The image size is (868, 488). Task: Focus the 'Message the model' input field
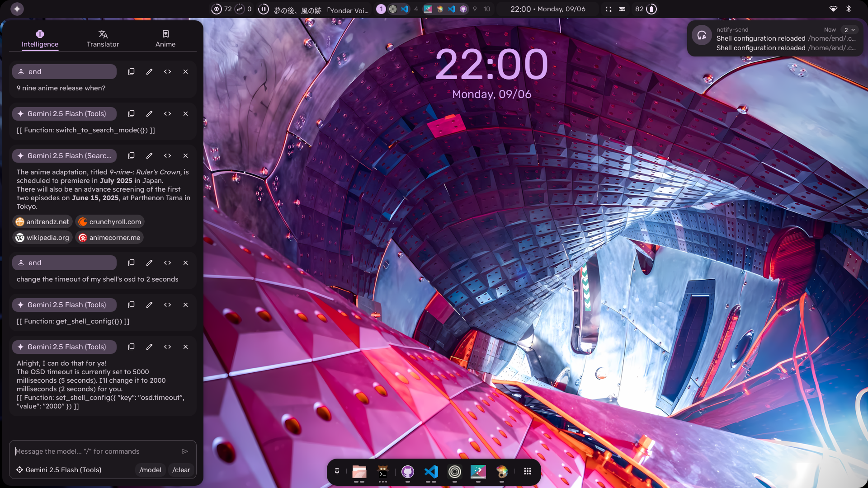pos(95,451)
